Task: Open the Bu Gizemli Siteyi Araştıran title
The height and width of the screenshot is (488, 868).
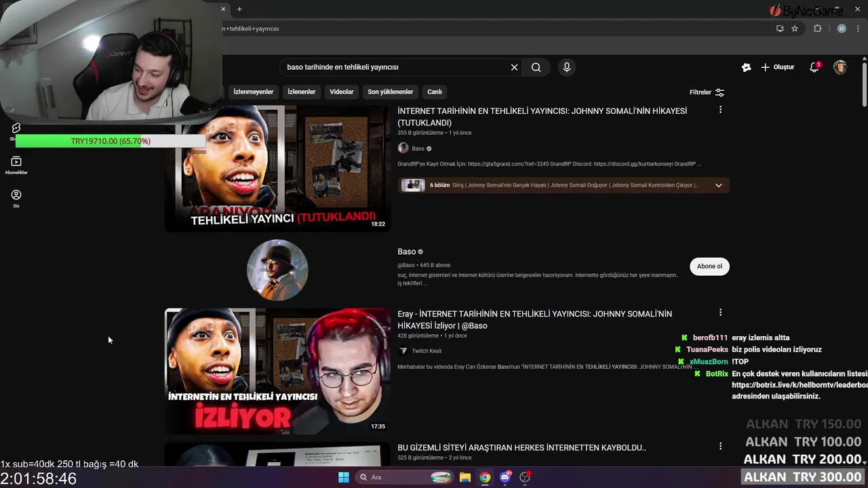Action: 521,447
